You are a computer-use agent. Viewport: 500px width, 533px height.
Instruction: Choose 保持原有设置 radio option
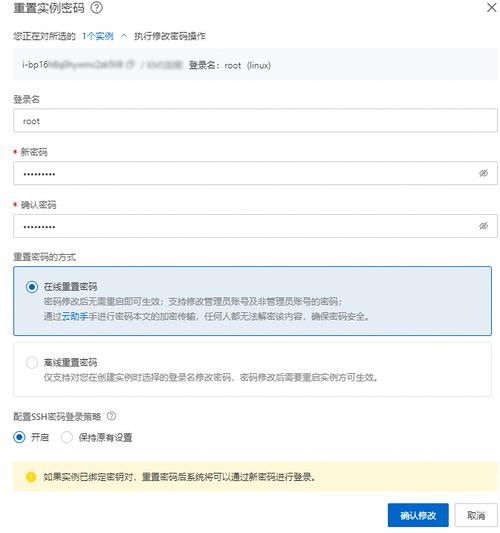pyautogui.click(x=67, y=437)
